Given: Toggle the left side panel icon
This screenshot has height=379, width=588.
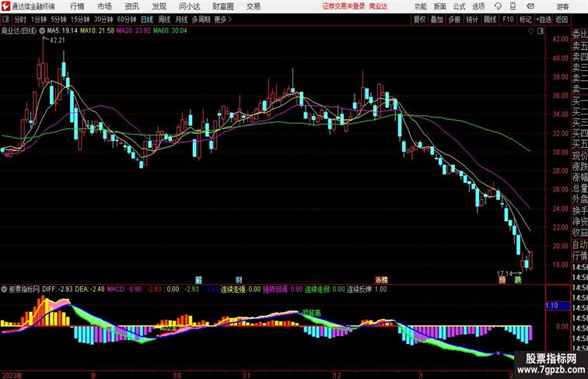Looking at the screenshot, I should 5,19.
